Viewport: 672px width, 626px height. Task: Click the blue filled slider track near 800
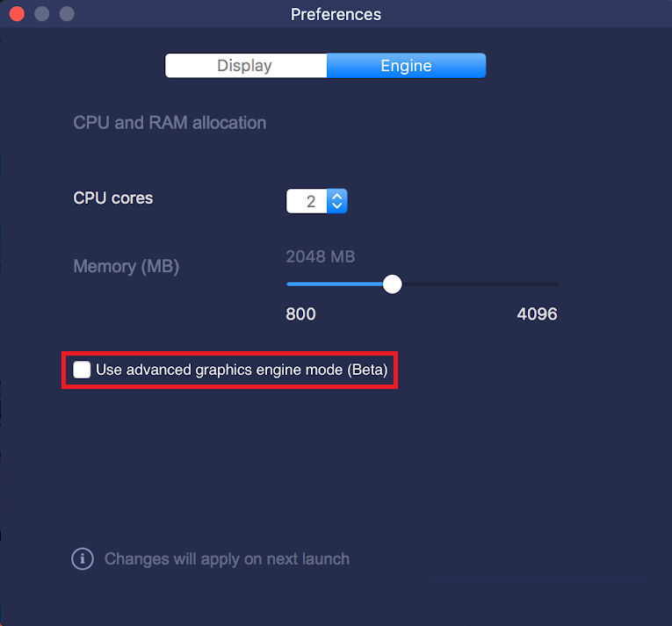(x=335, y=284)
